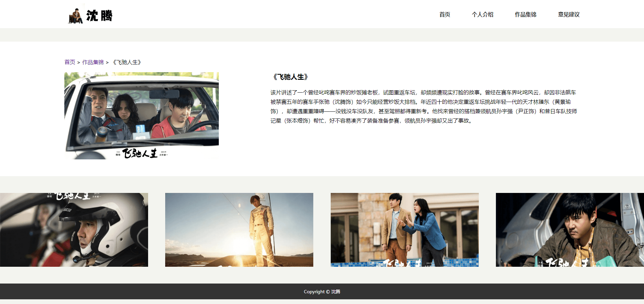
Task: Select 意见建议 in the top navigation
Action: pos(569,14)
